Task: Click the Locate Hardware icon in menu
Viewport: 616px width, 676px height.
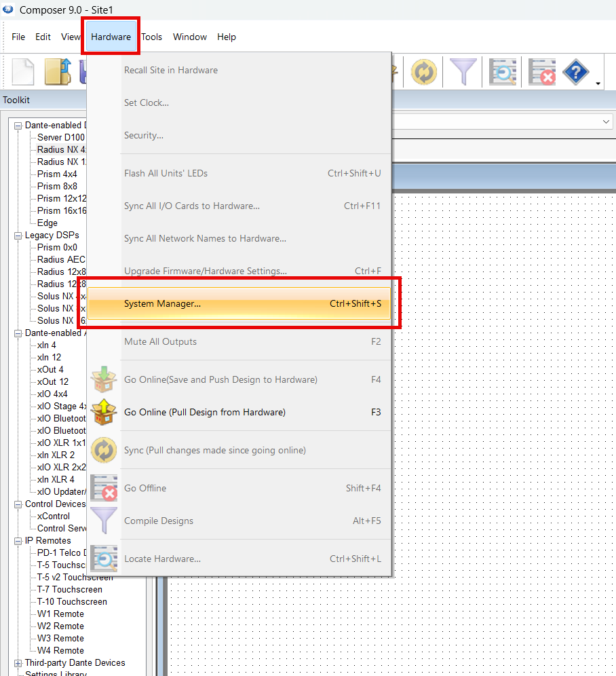Action: point(104,559)
